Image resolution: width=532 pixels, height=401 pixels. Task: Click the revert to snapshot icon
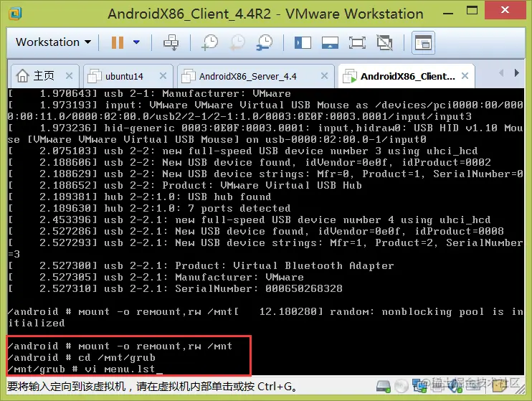[x=237, y=42]
